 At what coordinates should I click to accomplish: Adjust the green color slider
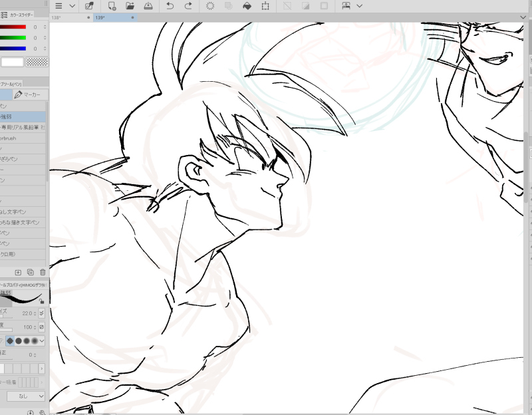click(x=13, y=38)
